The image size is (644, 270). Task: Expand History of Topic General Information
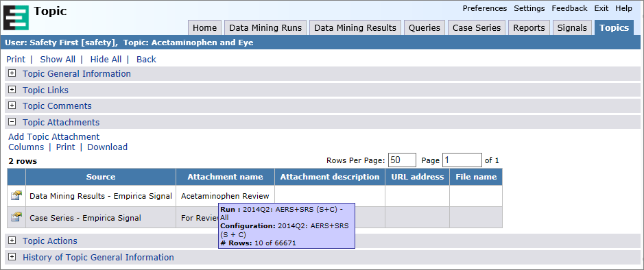coord(12,257)
